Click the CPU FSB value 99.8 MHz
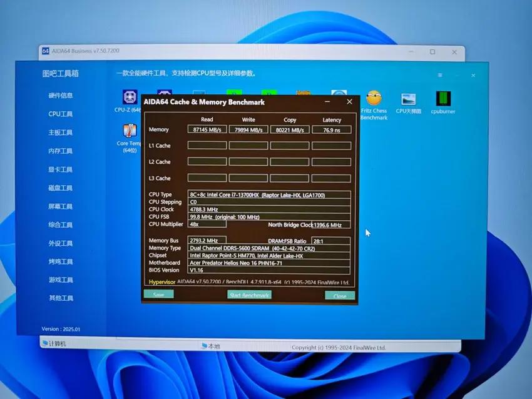The height and width of the screenshot is (399, 532). click(x=269, y=217)
